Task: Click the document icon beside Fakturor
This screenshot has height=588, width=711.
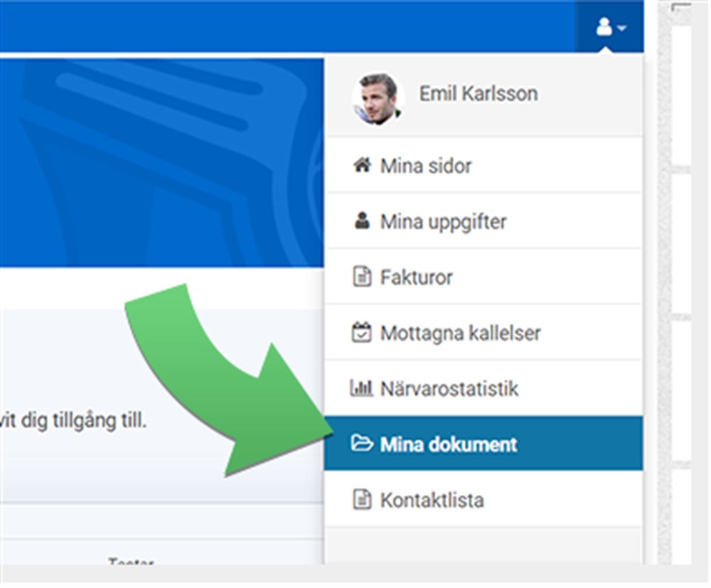Action: 362,277
